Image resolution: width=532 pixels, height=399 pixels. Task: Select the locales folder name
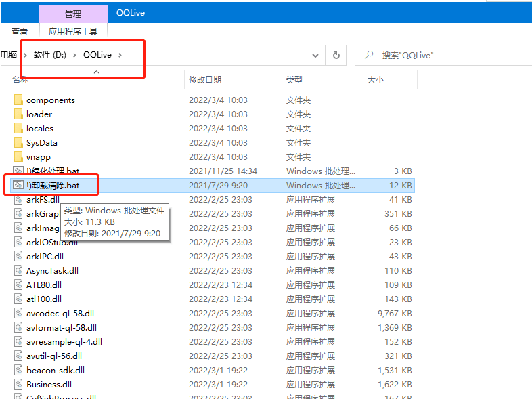(x=40, y=129)
